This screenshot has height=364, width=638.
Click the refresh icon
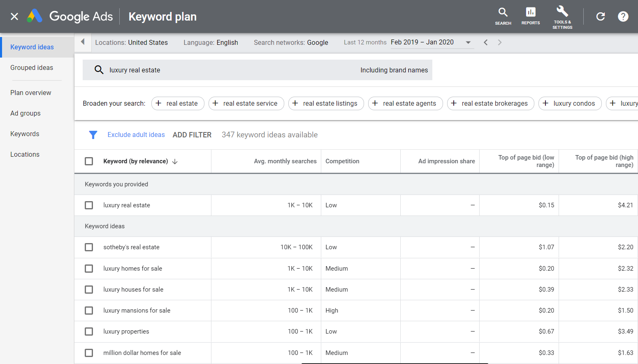pyautogui.click(x=601, y=16)
